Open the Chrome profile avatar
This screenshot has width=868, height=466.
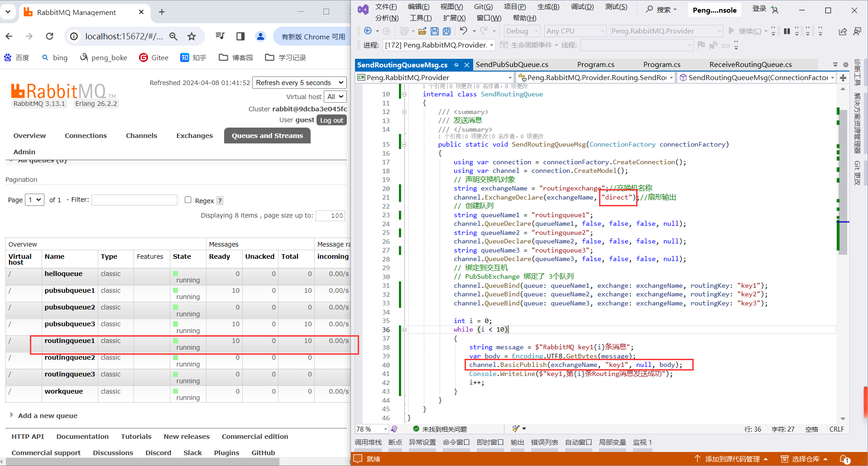(x=260, y=36)
